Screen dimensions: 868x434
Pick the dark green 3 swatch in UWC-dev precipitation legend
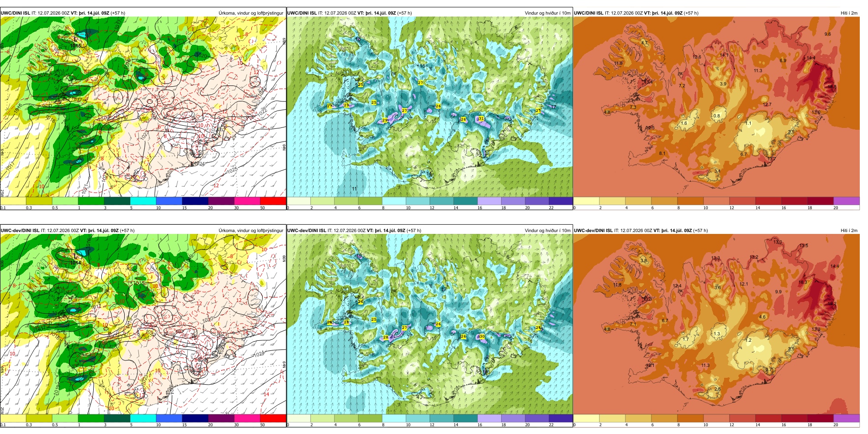point(117,418)
